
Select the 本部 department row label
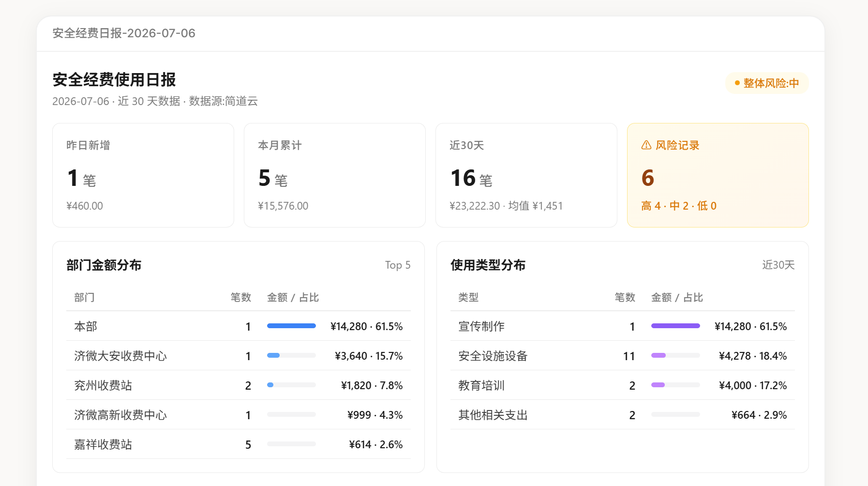[x=86, y=326]
